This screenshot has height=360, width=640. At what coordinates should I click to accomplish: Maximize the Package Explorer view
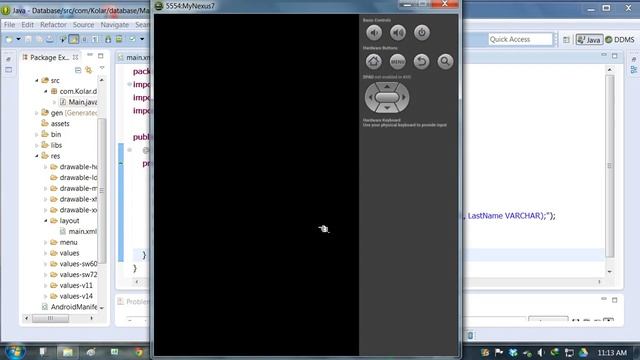[x=100, y=56]
